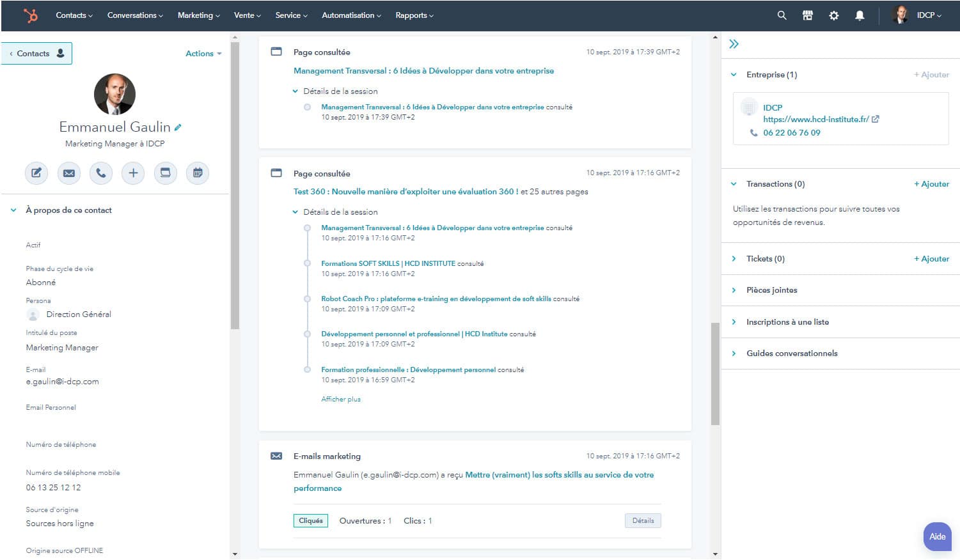Open the search magnifier icon
The width and height of the screenshot is (960, 560).
782,15
